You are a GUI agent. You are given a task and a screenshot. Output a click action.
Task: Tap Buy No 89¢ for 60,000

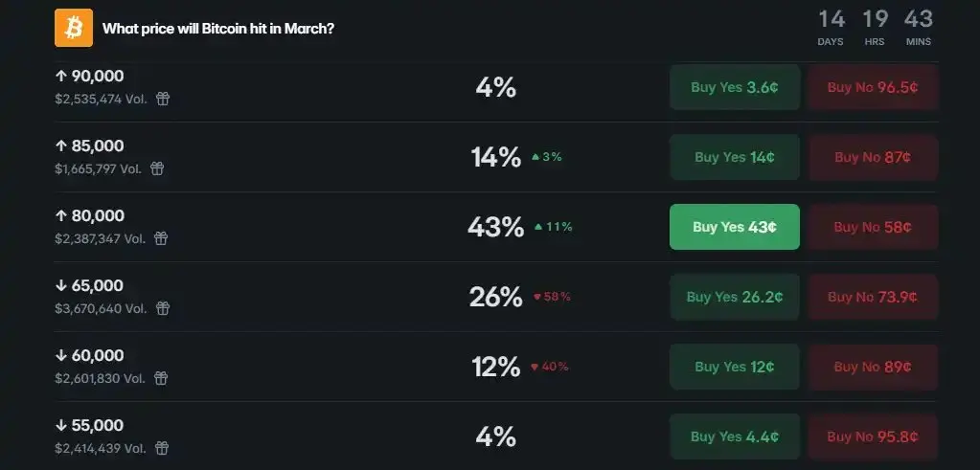tap(873, 367)
